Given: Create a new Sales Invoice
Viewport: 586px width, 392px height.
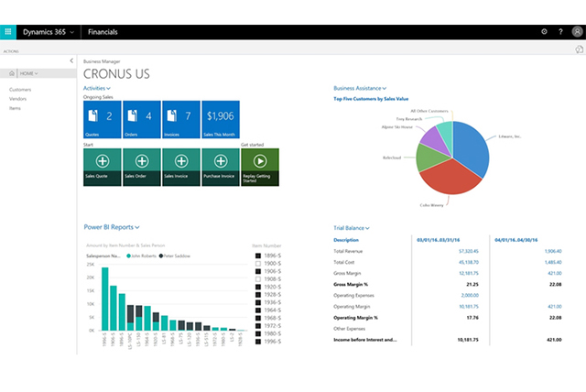Looking at the screenshot, I should click(x=181, y=167).
